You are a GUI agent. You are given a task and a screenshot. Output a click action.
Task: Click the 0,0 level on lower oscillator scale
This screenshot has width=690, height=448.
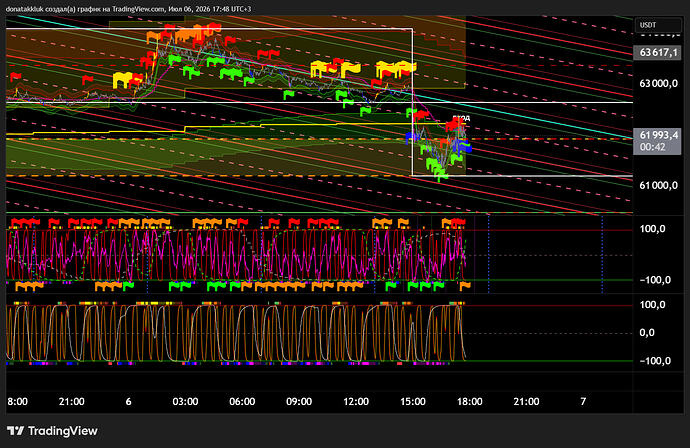click(x=647, y=333)
